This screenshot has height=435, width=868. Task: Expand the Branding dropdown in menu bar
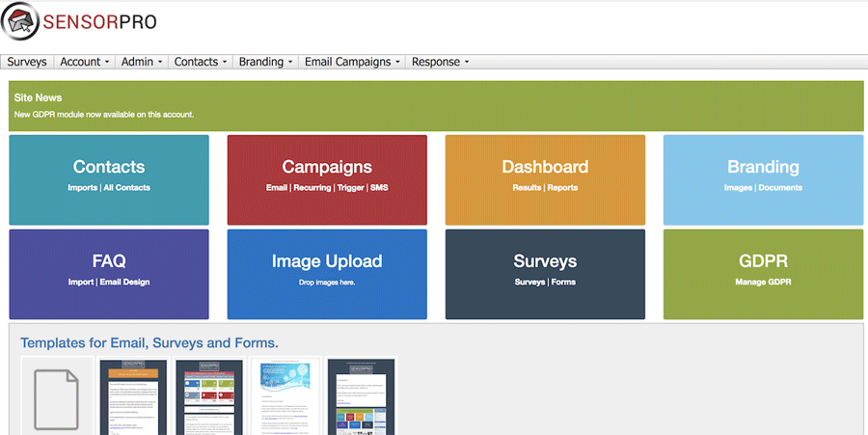coord(266,62)
